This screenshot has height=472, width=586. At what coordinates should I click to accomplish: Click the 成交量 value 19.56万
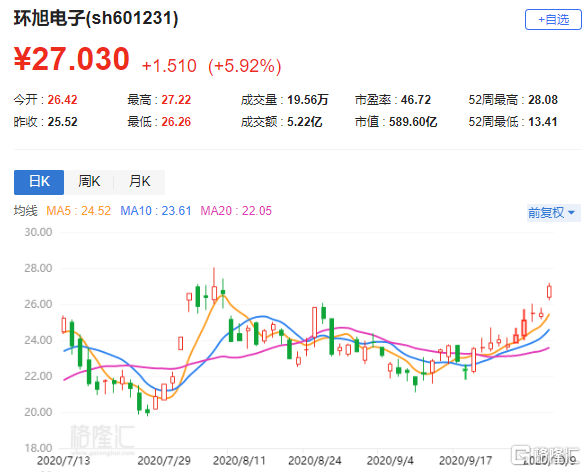(x=308, y=100)
